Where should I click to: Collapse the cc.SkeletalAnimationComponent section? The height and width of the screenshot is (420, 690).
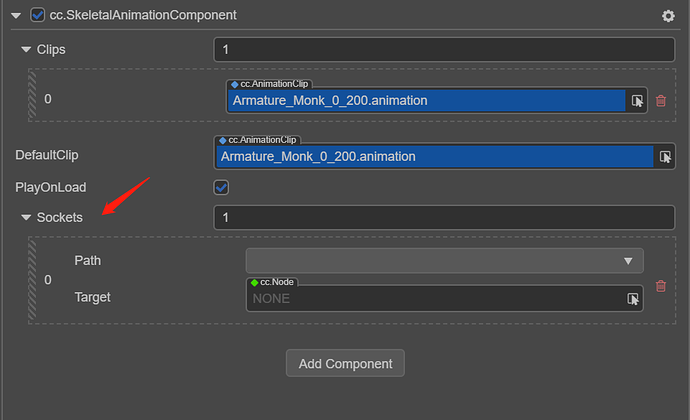pos(15,16)
